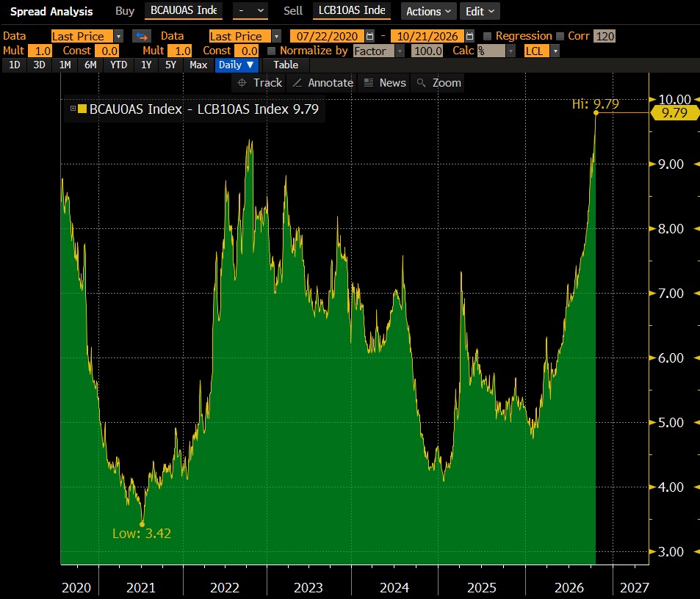The width and height of the screenshot is (700, 599).
Task: Click the 3.00 y-axis label
Action: (671, 552)
